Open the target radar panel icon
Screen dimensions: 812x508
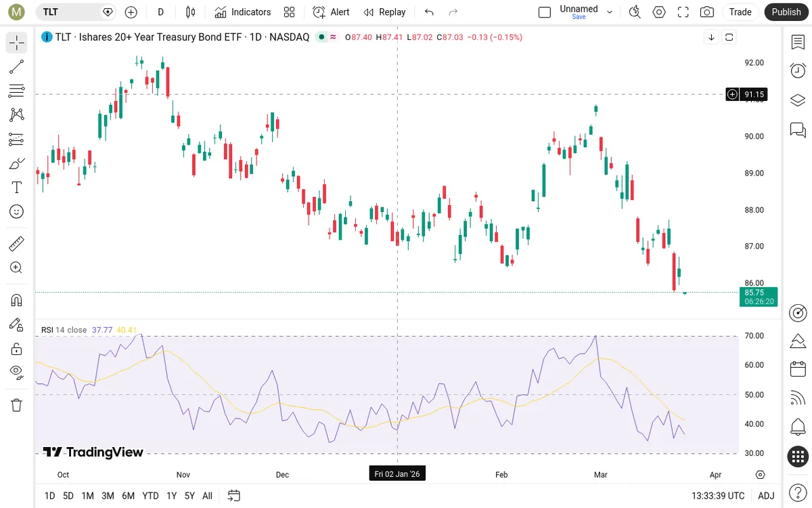click(x=798, y=313)
